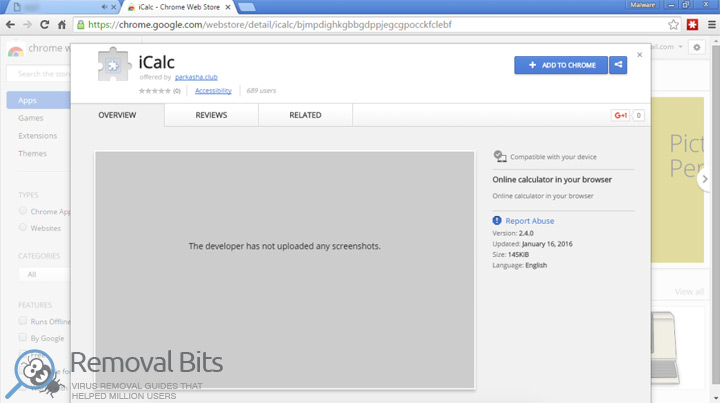Viewport: 720px width, 403px height.
Task: Go back using the browser back arrow
Action: click(x=10, y=25)
